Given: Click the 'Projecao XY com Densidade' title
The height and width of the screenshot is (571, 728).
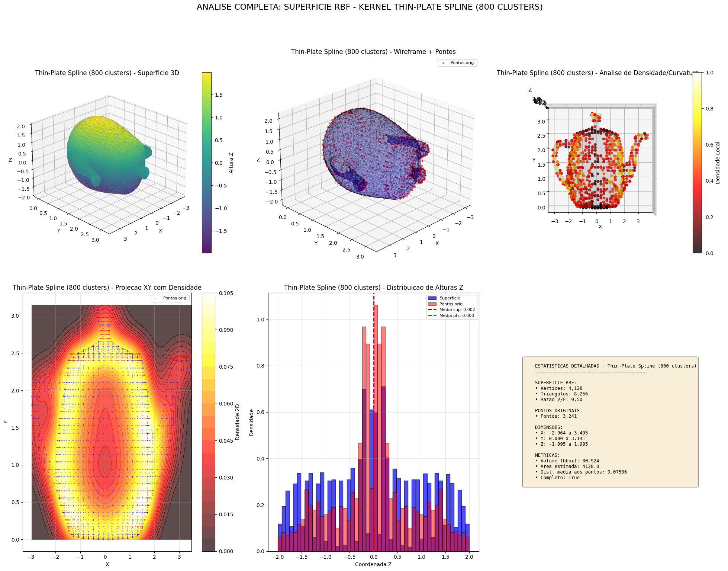Looking at the screenshot, I should pyautogui.click(x=107, y=288).
